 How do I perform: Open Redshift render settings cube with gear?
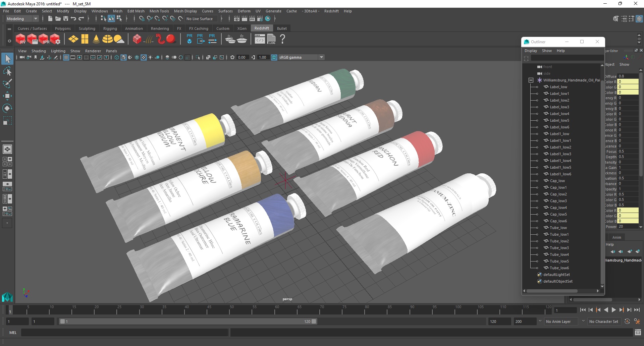(x=55, y=39)
